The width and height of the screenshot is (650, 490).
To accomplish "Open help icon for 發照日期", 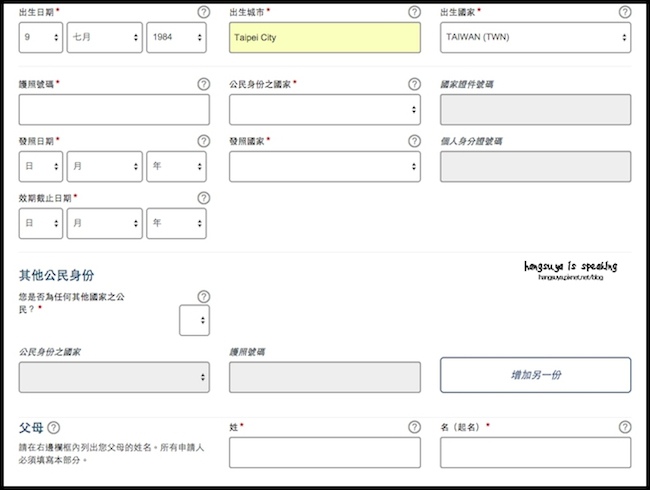I will (x=204, y=141).
